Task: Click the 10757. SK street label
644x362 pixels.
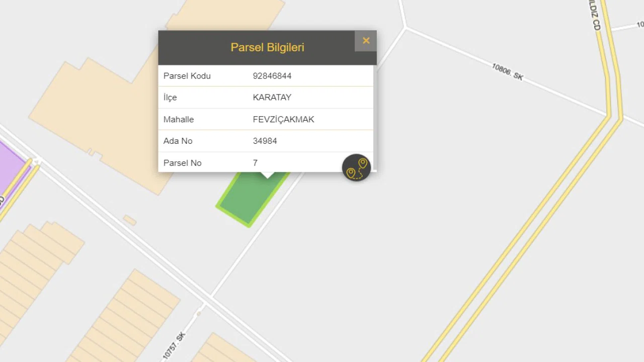Action: point(174,345)
